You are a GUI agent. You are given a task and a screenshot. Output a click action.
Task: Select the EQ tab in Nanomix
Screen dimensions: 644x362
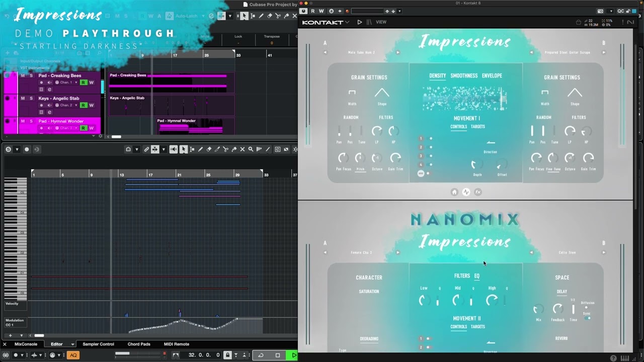476,276
